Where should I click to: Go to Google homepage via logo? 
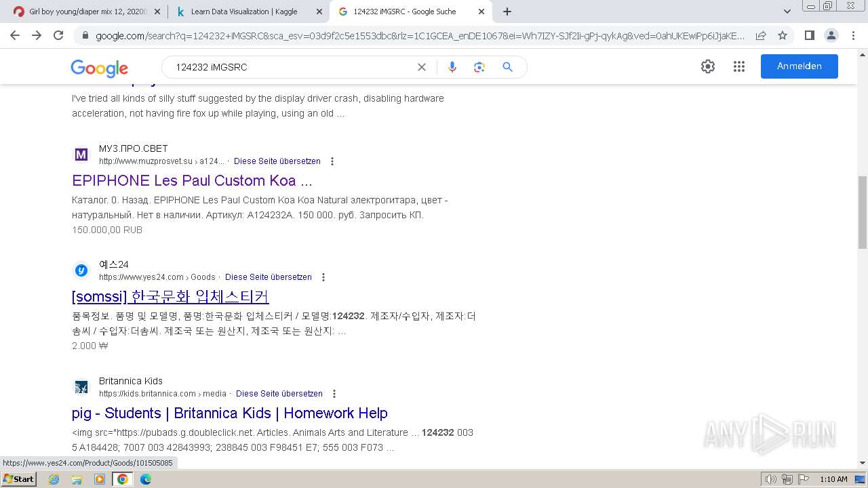click(99, 68)
